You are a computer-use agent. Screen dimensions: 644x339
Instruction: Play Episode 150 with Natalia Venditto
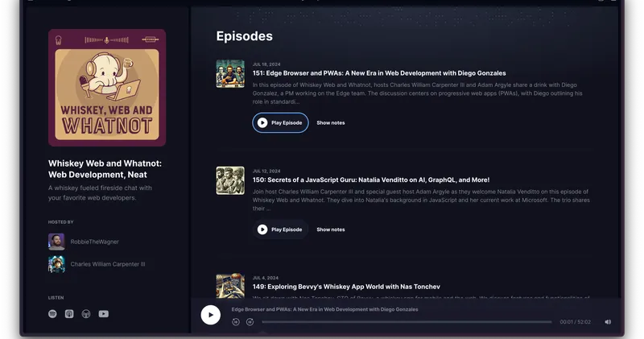coord(280,229)
